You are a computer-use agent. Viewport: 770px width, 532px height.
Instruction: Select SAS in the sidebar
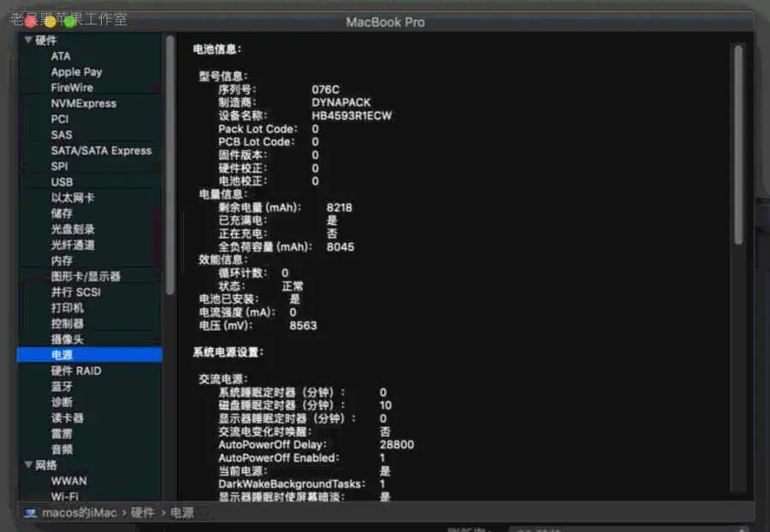click(x=62, y=135)
